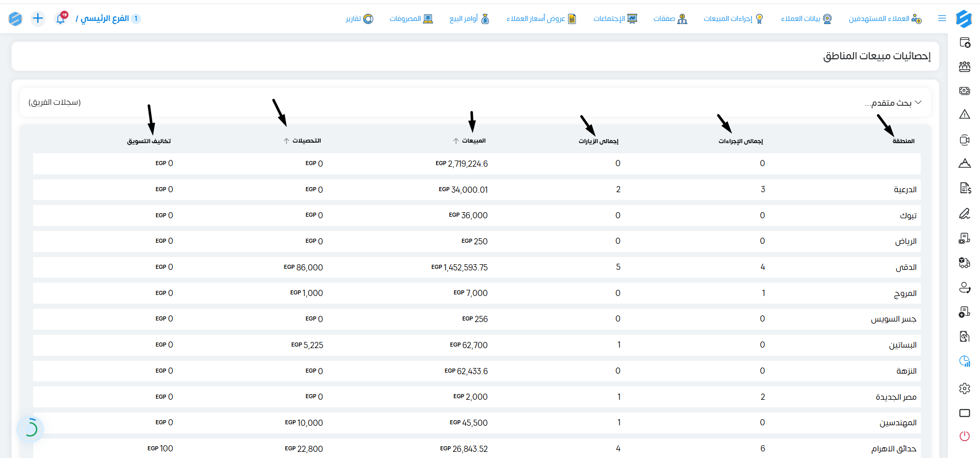
Task: Select the المروج region row
Action: (477, 293)
